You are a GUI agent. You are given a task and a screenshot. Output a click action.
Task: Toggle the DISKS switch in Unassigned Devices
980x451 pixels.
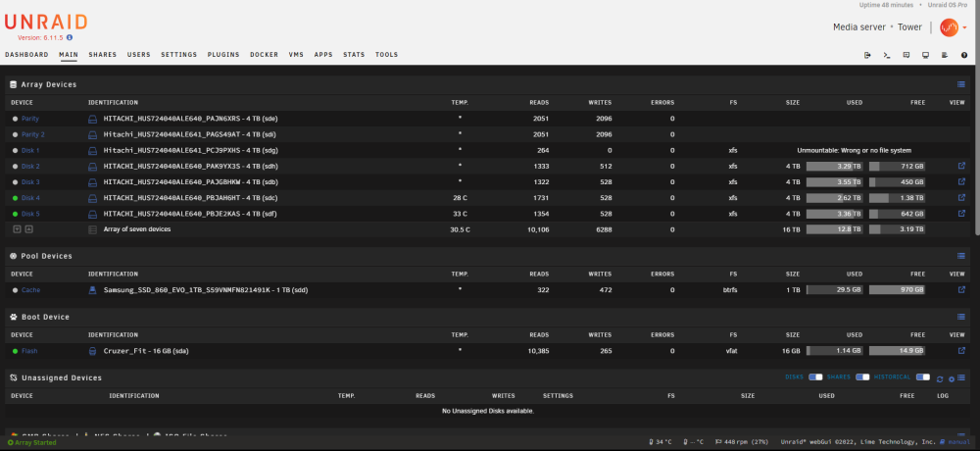815,377
